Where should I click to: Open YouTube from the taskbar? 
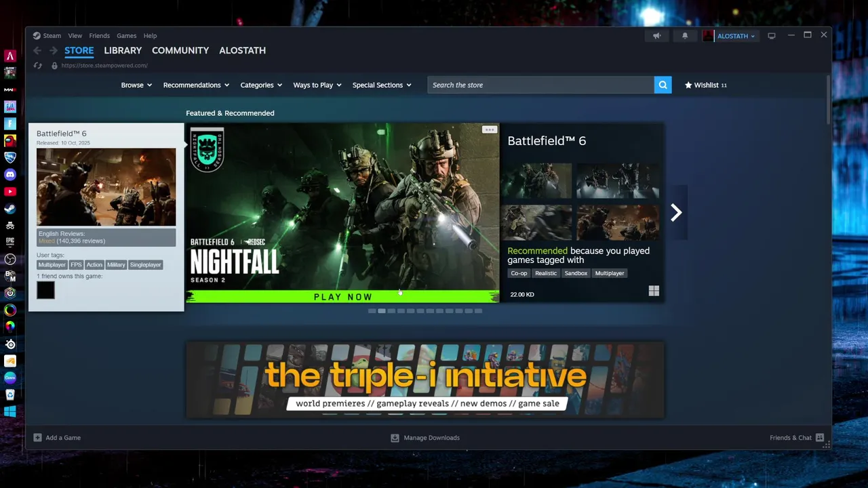(x=10, y=192)
